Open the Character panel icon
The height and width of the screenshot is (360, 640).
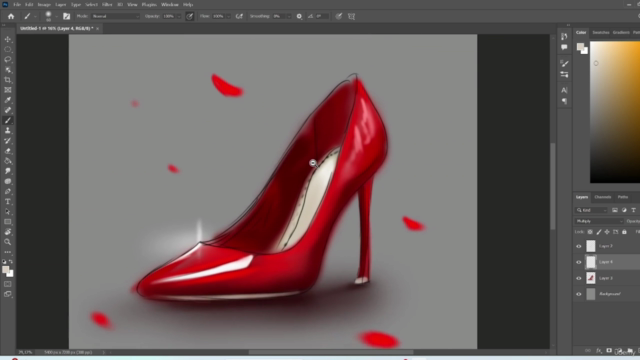[x=564, y=90]
